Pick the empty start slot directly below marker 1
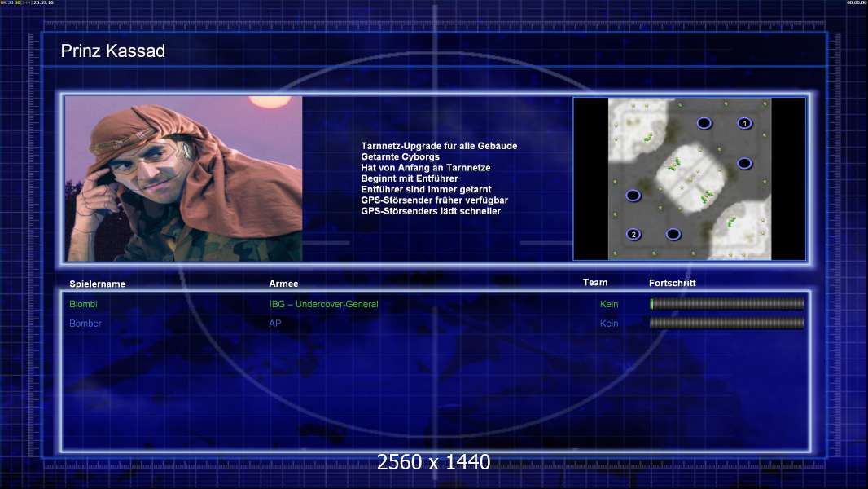Image resolution: width=868 pixels, height=489 pixels. click(x=743, y=164)
